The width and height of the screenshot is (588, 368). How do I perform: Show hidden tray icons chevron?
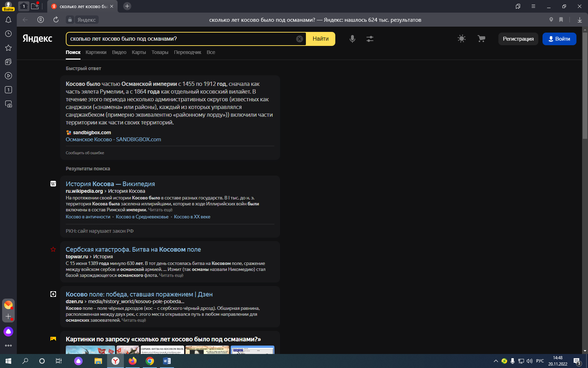pyautogui.click(x=496, y=361)
